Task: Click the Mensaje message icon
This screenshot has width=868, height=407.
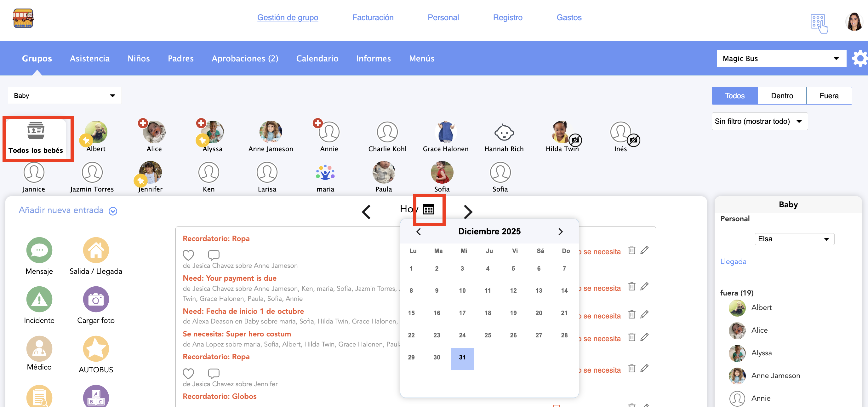Action: (39, 250)
